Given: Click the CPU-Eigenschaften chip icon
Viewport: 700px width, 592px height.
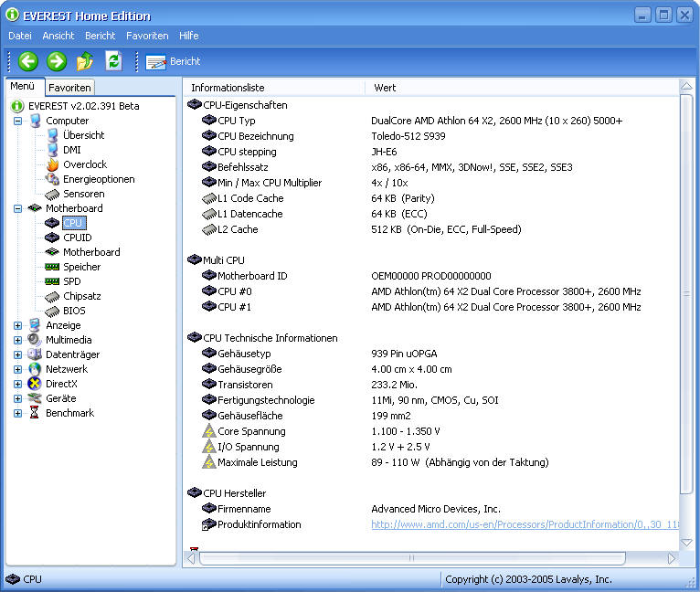Looking at the screenshot, I should pyautogui.click(x=195, y=104).
